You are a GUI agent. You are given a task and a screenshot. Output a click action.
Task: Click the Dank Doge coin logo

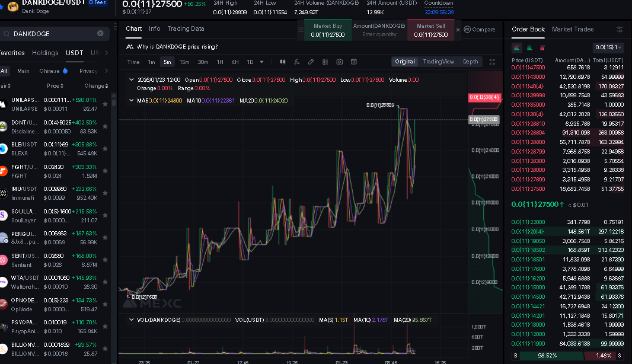[13, 7]
